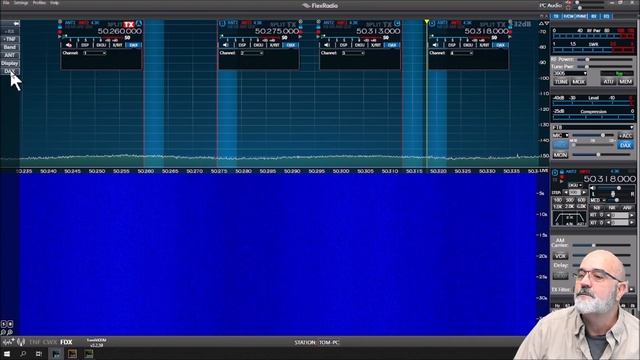Screen dimensions: 640x360
Task: Toggle the DAX tab on the 50.260.000 slice
Action: [133, 45]
